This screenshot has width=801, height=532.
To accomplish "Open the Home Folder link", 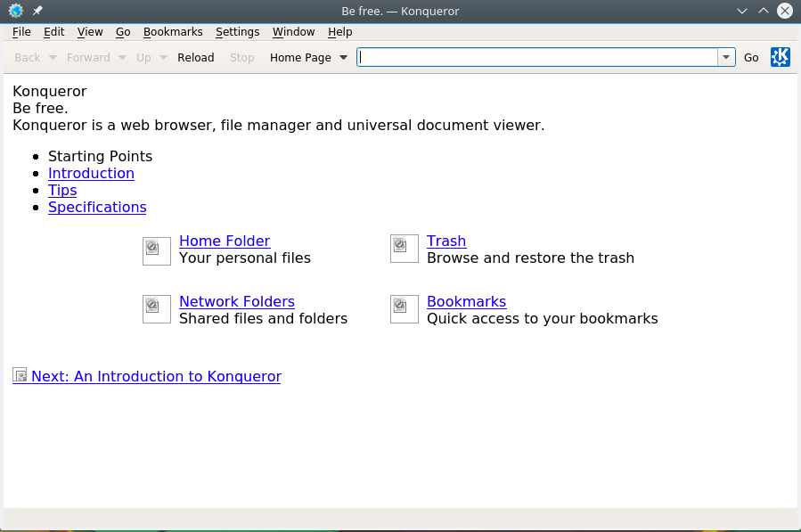I will click(225, 241).
